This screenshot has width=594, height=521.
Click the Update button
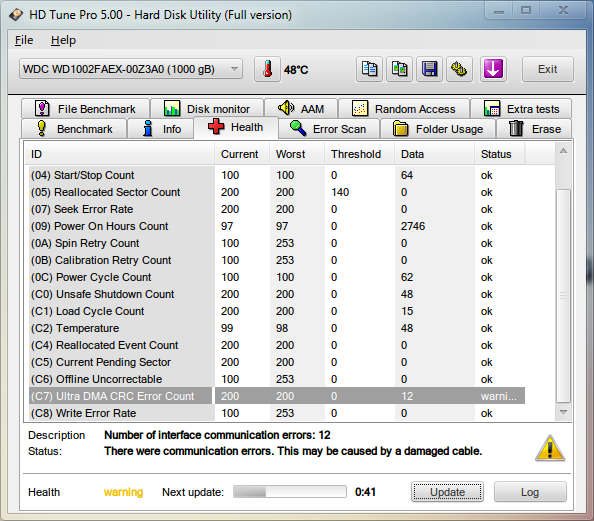click(x=447, y=492)
